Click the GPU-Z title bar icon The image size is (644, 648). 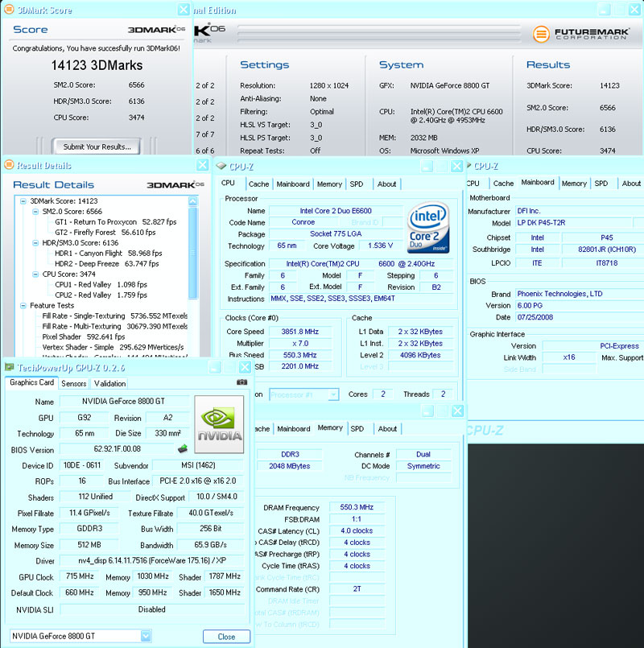click(x=9, y=367)
